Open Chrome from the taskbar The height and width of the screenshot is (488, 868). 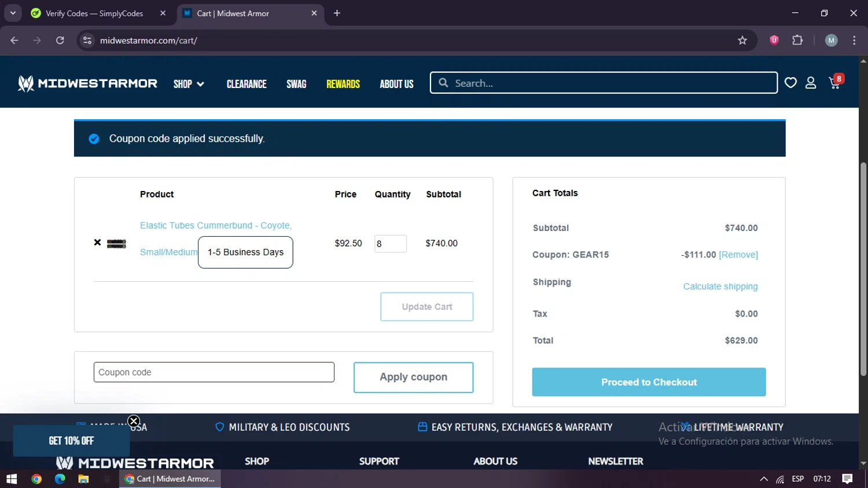[36, 479]
